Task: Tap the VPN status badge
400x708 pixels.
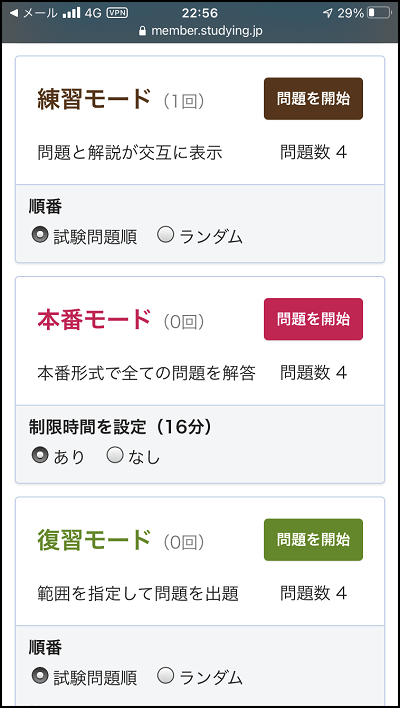Action: pyautogui.click(x=117, y=13)
